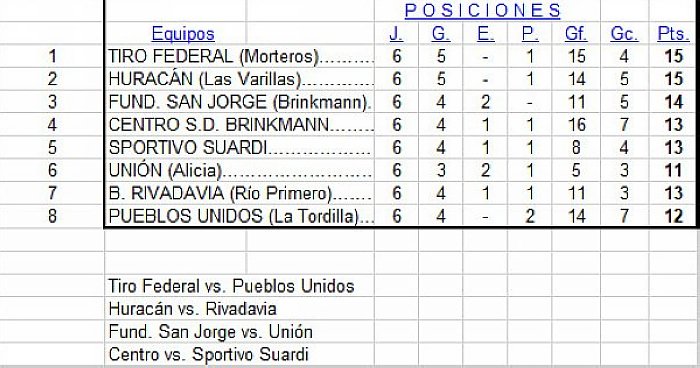Select the PUEBLOS UNIDOS (La Tordilla) cell
The image size is (700, 368).
tap(240, 216)
